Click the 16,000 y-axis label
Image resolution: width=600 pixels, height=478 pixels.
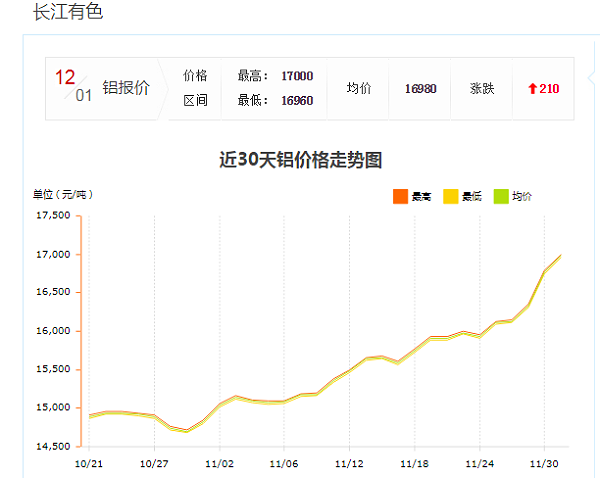(53, 331)
